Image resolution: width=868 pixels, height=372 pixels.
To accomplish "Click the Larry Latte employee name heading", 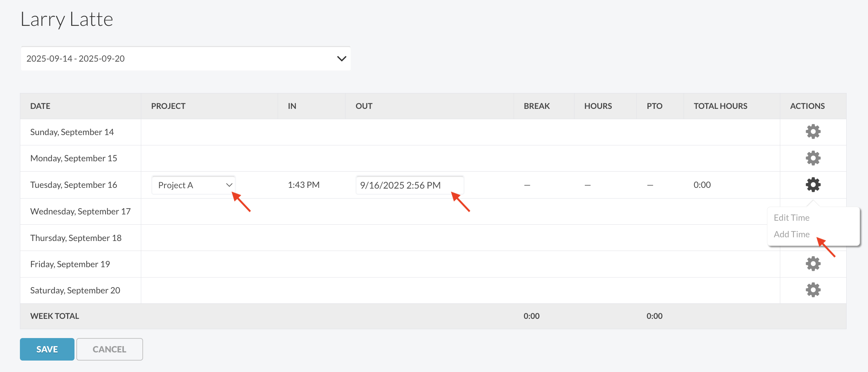I will (x=67, y=19).
